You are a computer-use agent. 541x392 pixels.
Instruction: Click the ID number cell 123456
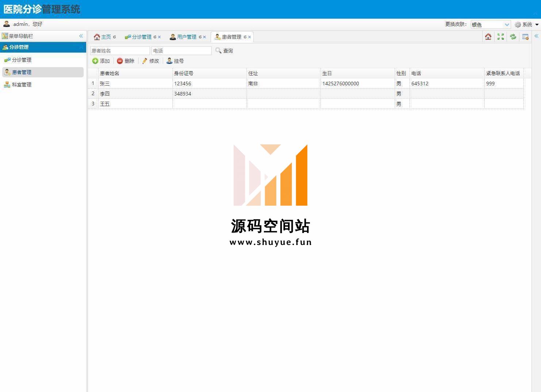pyautogui.click(x=210, y=84)
